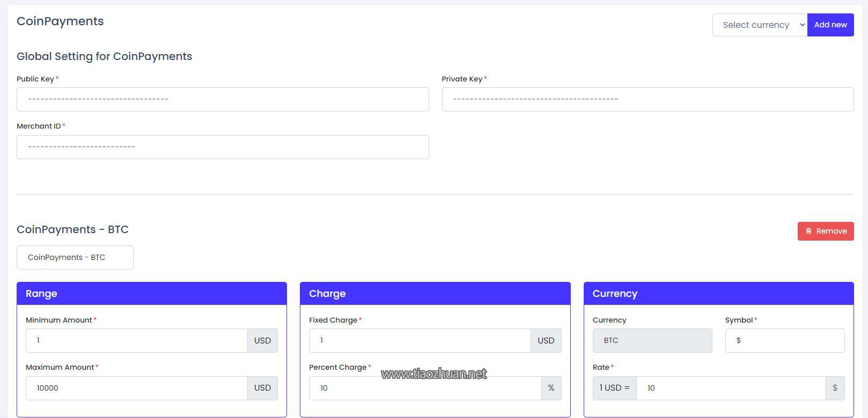This screenshot has width=868, height=418.
Task: Click the Rate label
Action: [601, 367]
